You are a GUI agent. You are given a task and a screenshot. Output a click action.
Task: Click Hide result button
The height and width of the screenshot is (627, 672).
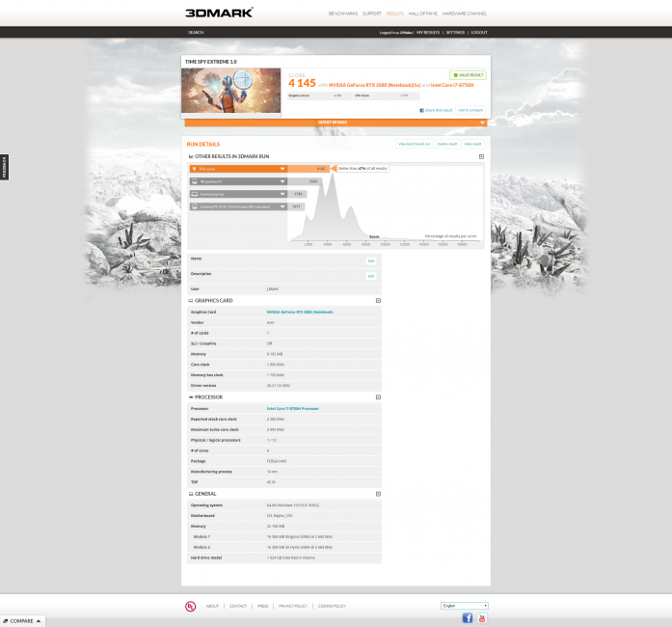(x=473, y=144)
